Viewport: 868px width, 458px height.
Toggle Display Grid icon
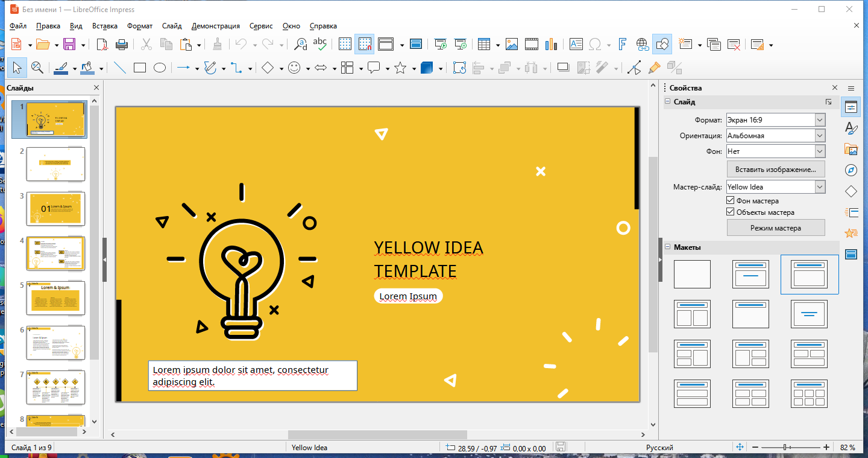[x=345, y=44]
